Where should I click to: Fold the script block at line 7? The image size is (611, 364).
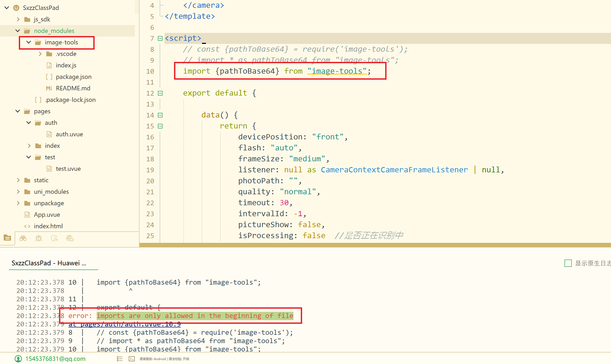click(x=160, y=38)
